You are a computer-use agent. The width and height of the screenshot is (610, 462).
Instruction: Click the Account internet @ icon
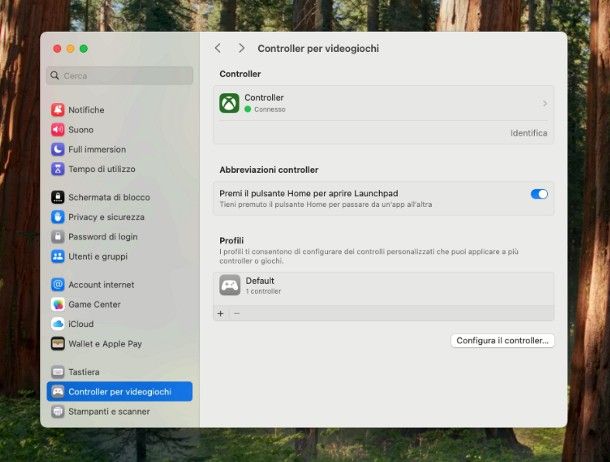click(x=58, y=285)
